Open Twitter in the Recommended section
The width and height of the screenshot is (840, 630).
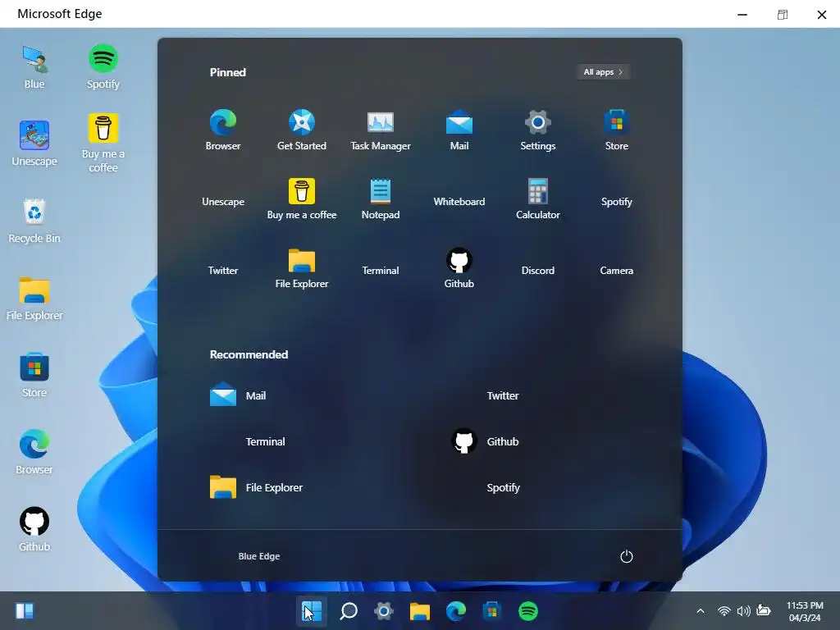(x=503, y=395)
